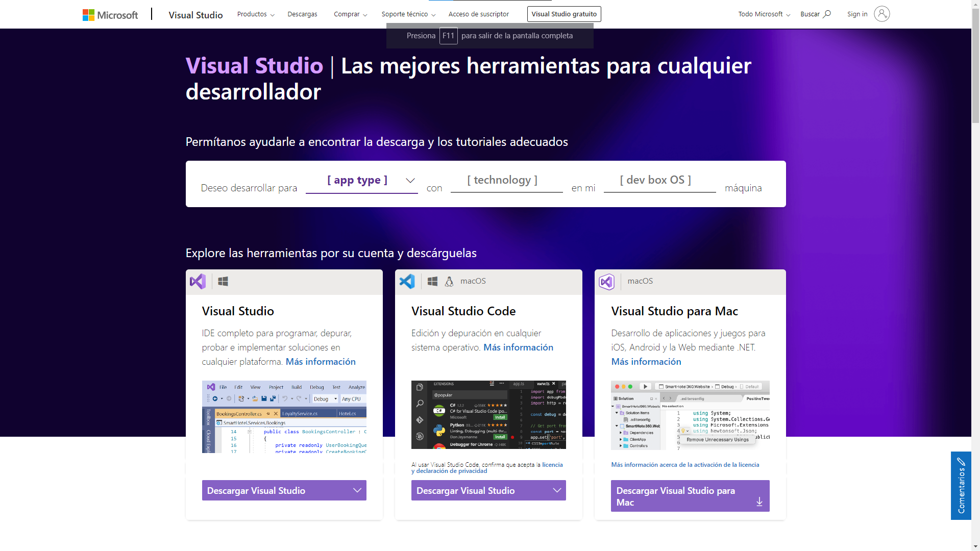
Task: Open the app type dropdown
Action: coord(361,181)
